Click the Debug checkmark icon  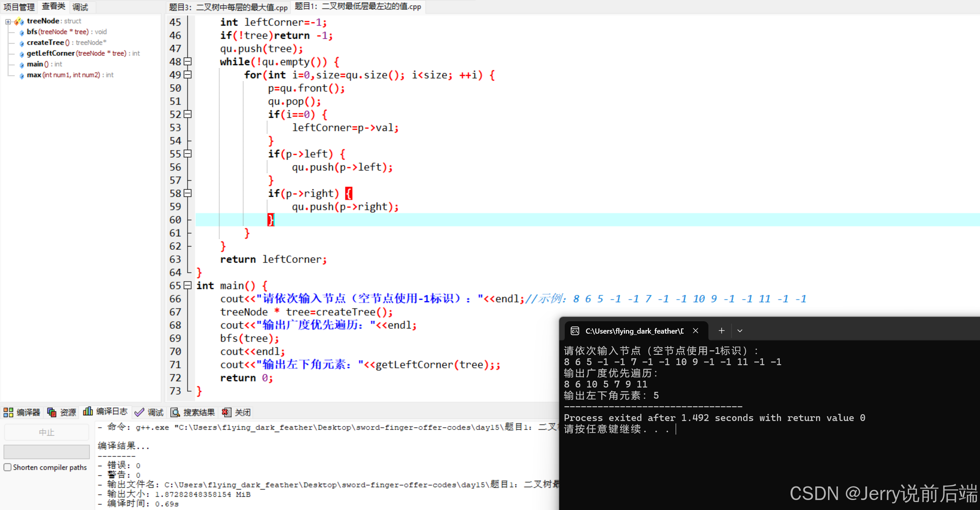tap(139, 412)
